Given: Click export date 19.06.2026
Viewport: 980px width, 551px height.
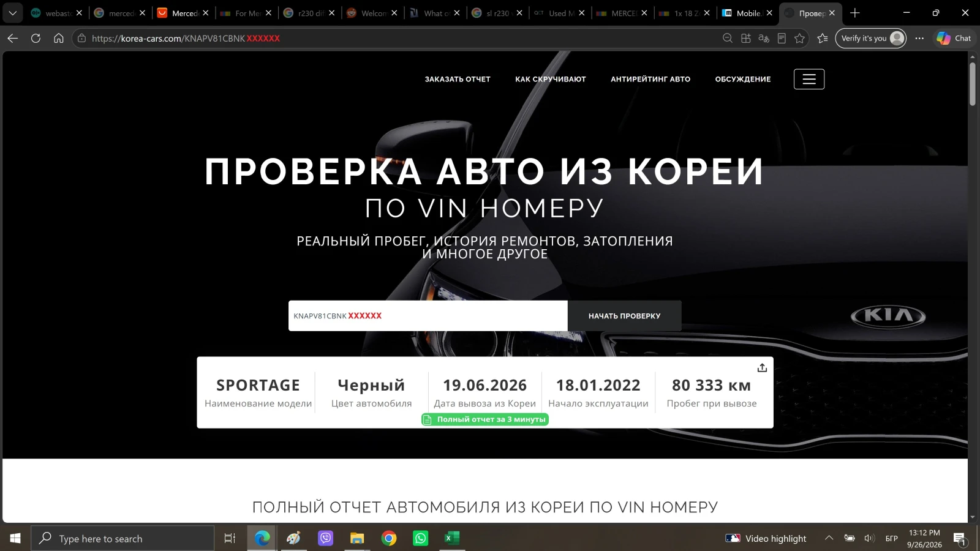Looking at the screenshot, I should tap(484, 385).
